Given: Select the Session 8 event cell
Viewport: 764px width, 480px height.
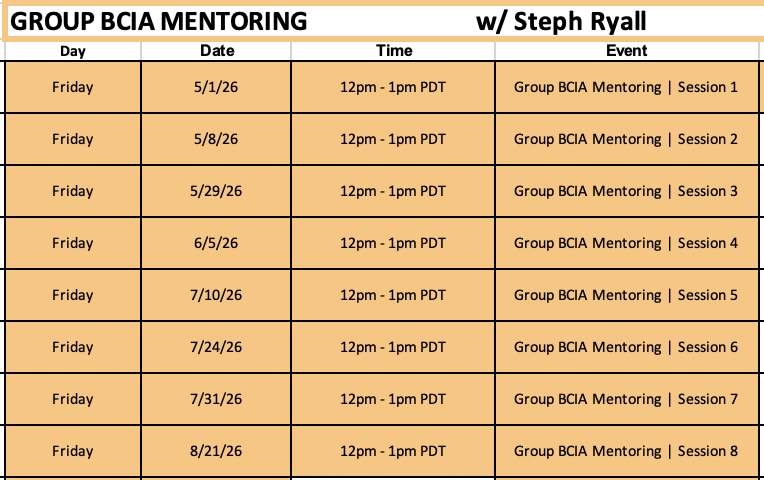Looking at the screenshot, I should point(626,451).
